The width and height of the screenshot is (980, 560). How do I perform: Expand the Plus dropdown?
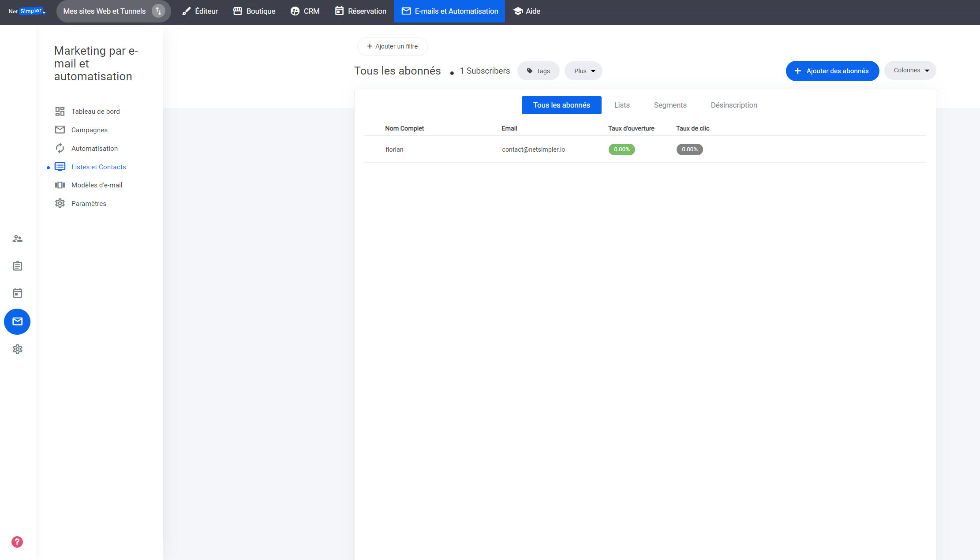pos(584,71)
